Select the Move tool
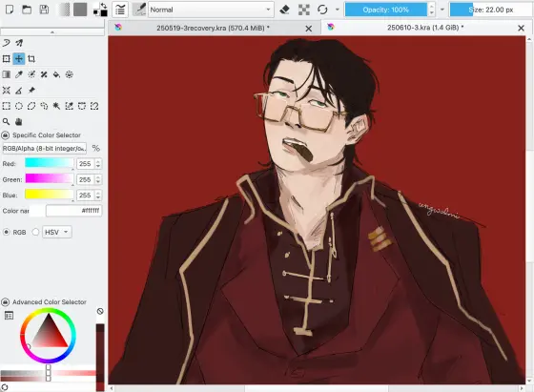This screenshot has width=534, height=392. 19,59
